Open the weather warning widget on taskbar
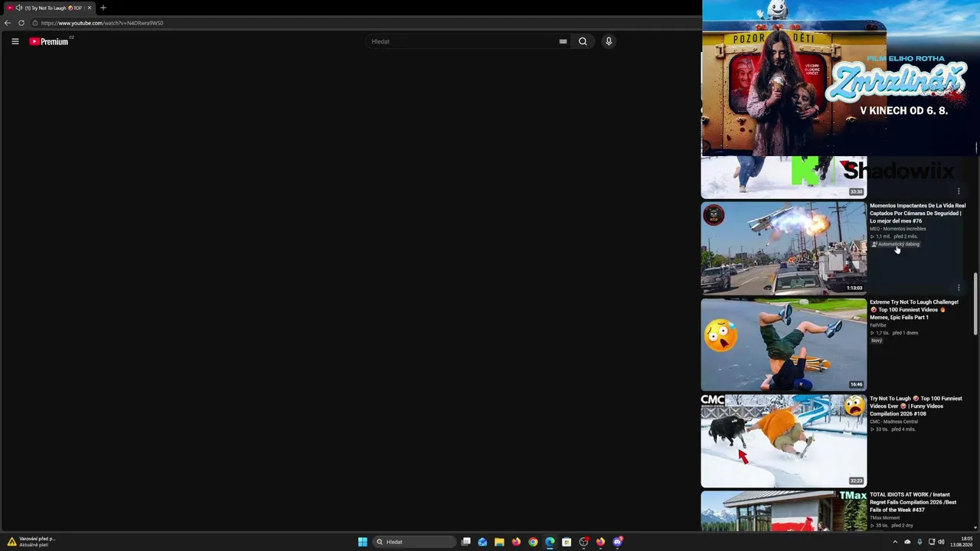The height and width of the screenshot is (551, 980). tap(31, 542)
